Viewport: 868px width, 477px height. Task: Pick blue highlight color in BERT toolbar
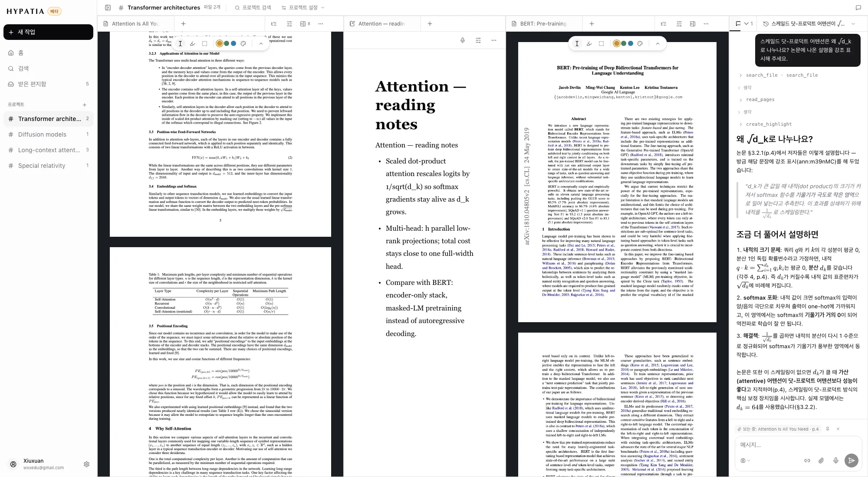pyautogui.click(x=630, y=43)
